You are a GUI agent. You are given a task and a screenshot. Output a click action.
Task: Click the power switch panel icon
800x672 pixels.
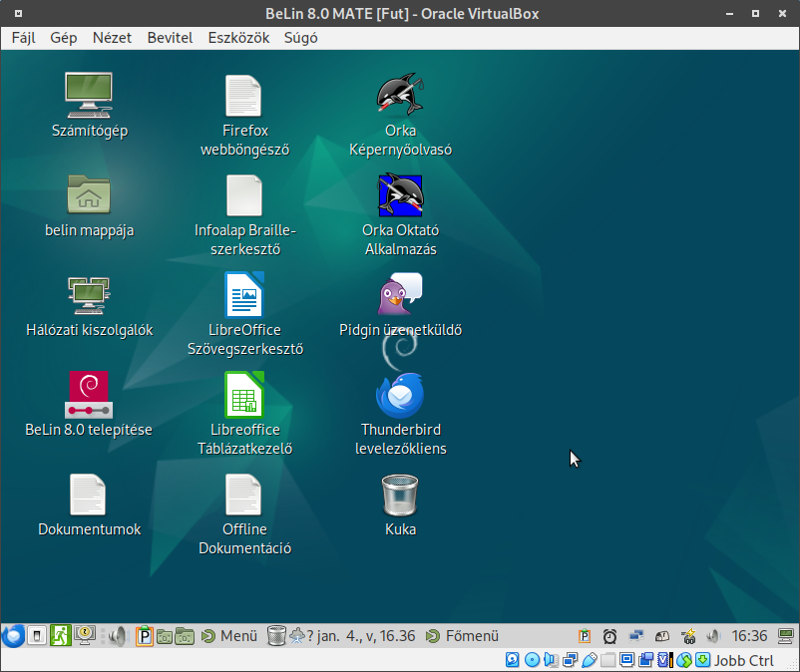point(37,636)
